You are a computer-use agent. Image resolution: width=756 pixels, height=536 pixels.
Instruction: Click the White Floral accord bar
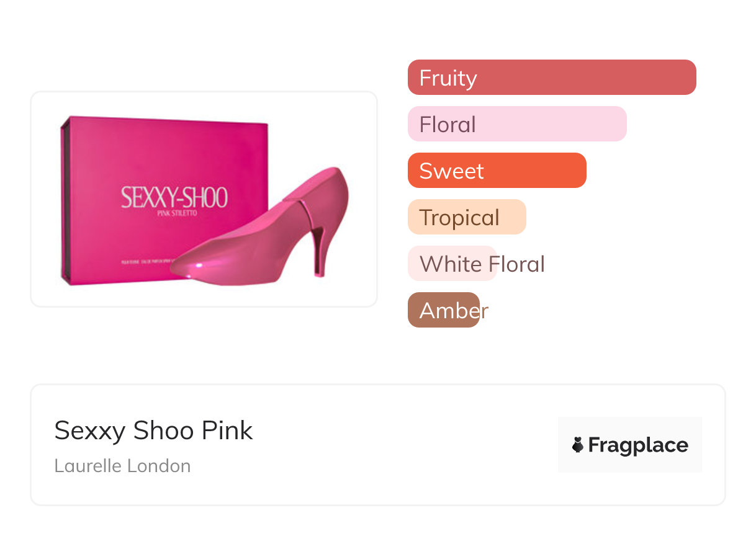[x=452, y=264]
